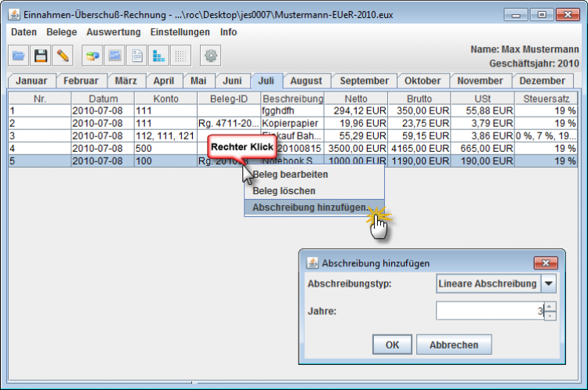Click the Abbrechen button
588x390 pixels.
[x=454, y=345]
